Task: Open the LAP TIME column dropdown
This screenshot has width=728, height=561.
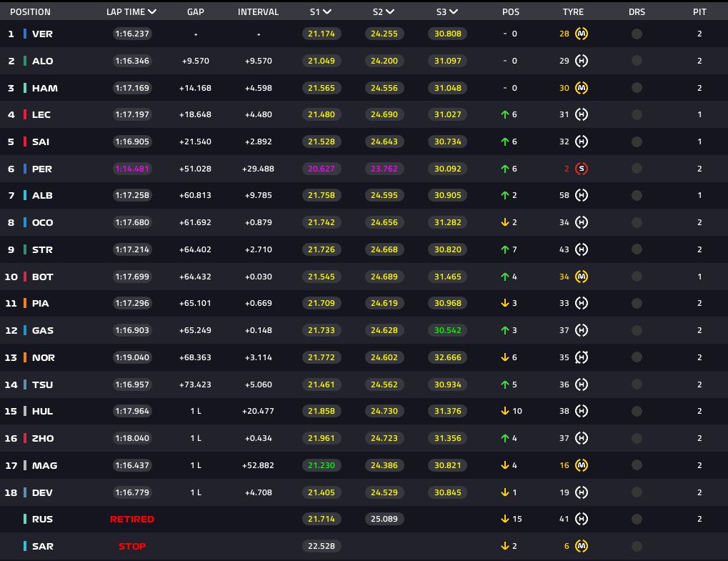Action: [151, 12]
